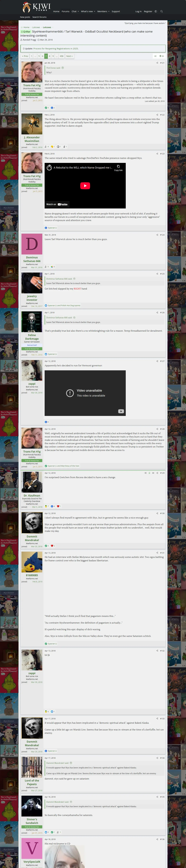Click the Grifter thread prefix label
The image size is (186, 868).
[x=26, y=32]
